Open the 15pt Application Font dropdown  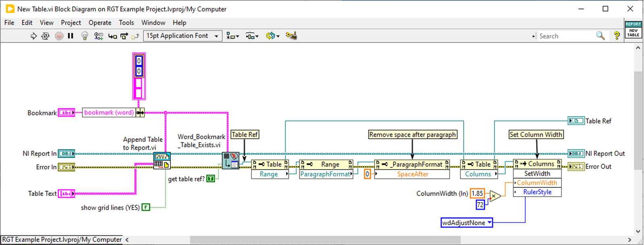click(x=182, y=36)
